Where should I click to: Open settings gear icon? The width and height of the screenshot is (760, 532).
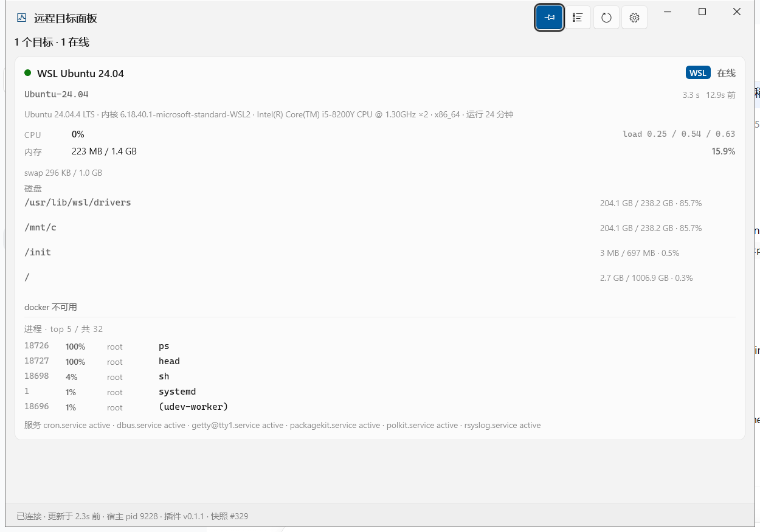634,18
